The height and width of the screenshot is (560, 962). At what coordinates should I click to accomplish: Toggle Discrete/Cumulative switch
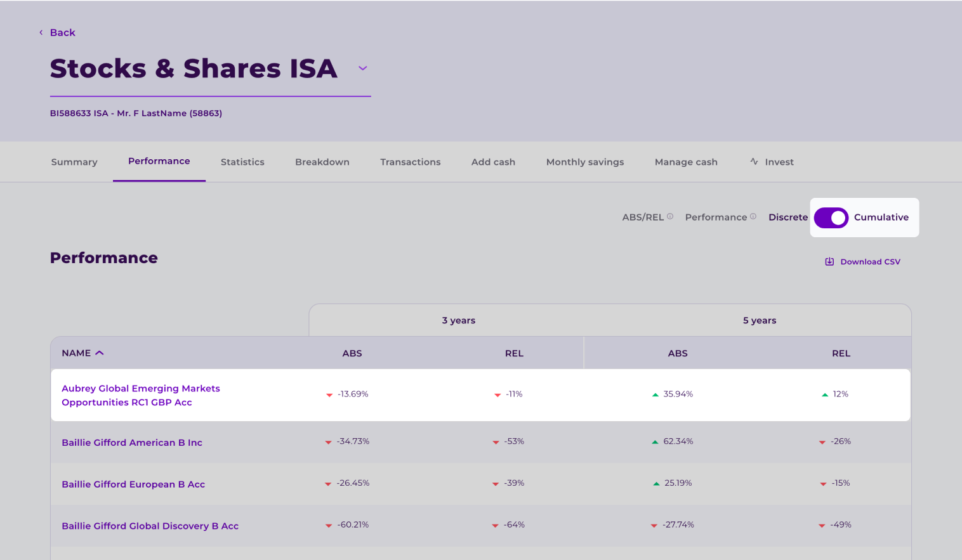[831, 218]
